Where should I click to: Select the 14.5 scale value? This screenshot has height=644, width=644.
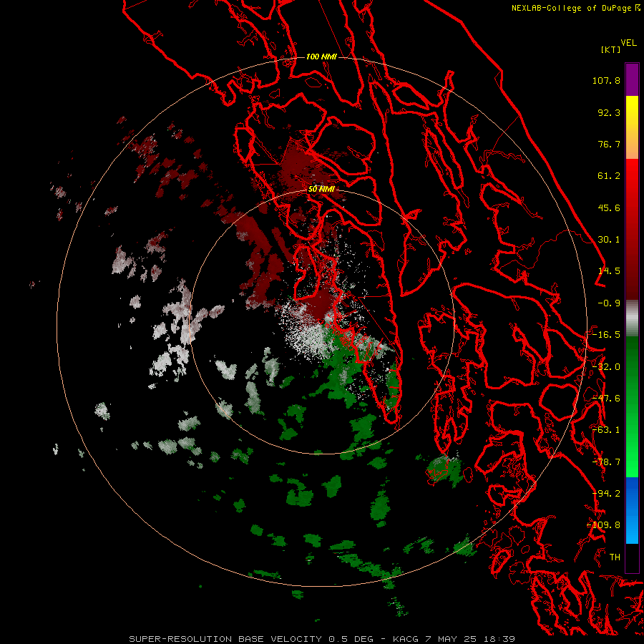609,271
